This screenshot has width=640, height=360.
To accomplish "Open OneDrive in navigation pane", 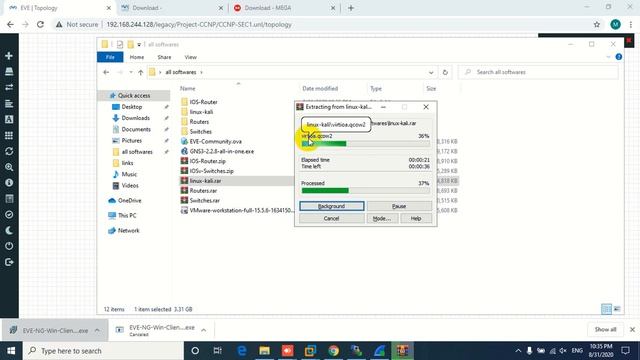I will [x=129, y=200].
